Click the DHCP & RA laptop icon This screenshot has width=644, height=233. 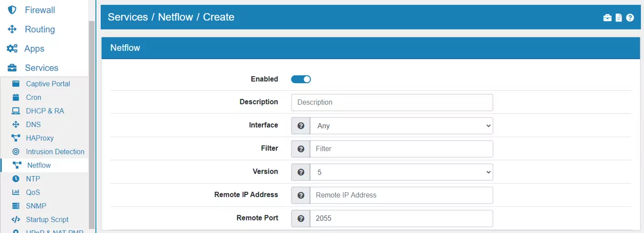point(16,111)
